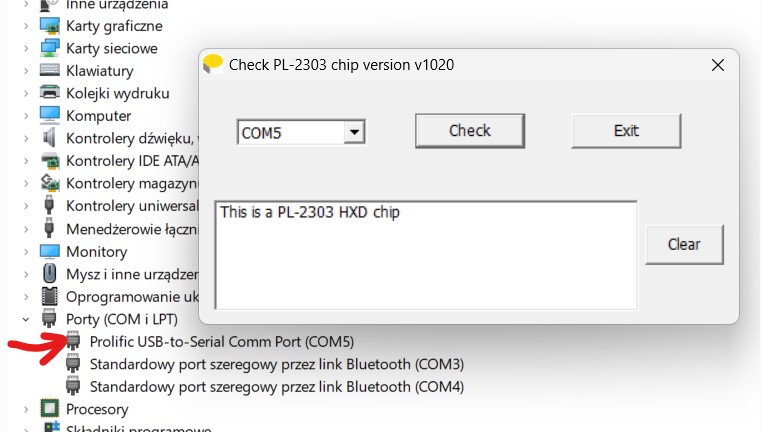
Task: Click the Klawiatury keyboard icon
Action: (x=50, y=70)
